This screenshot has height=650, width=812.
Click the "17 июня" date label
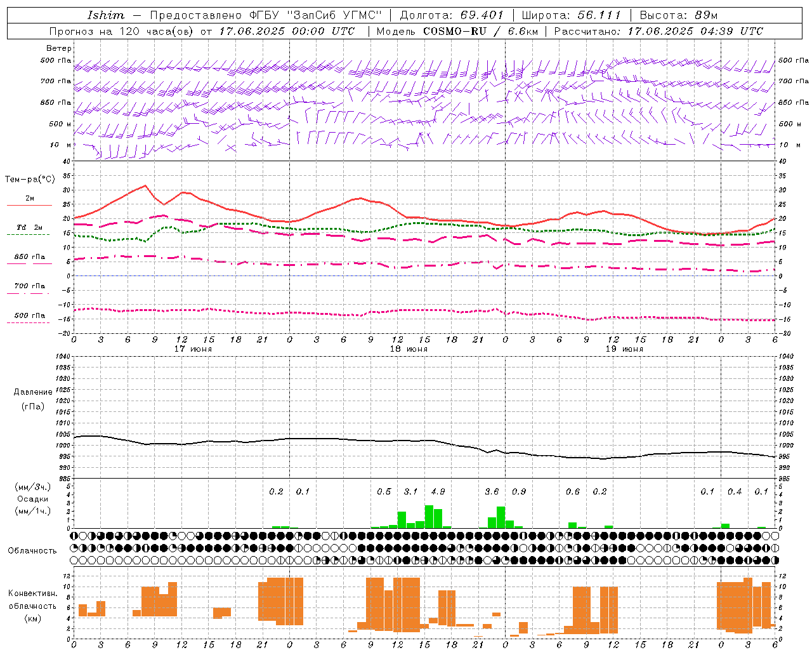click(x=193, y=349)
